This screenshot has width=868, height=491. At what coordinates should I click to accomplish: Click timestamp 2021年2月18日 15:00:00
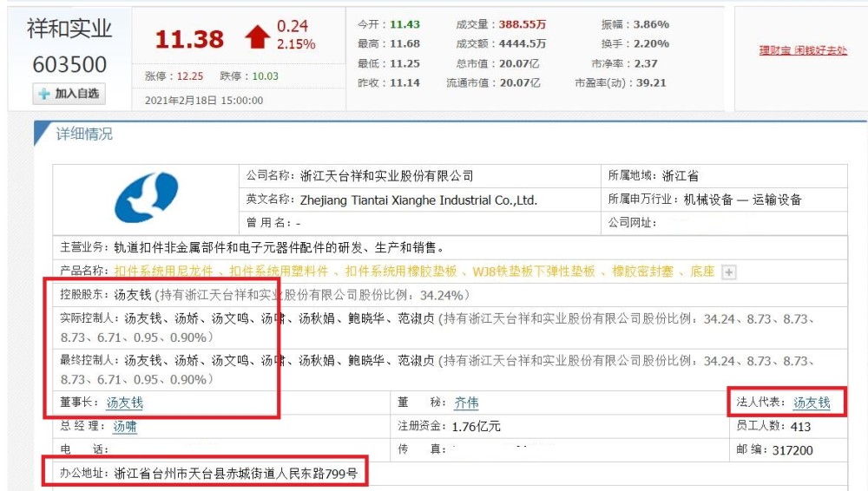coord(204,101)
